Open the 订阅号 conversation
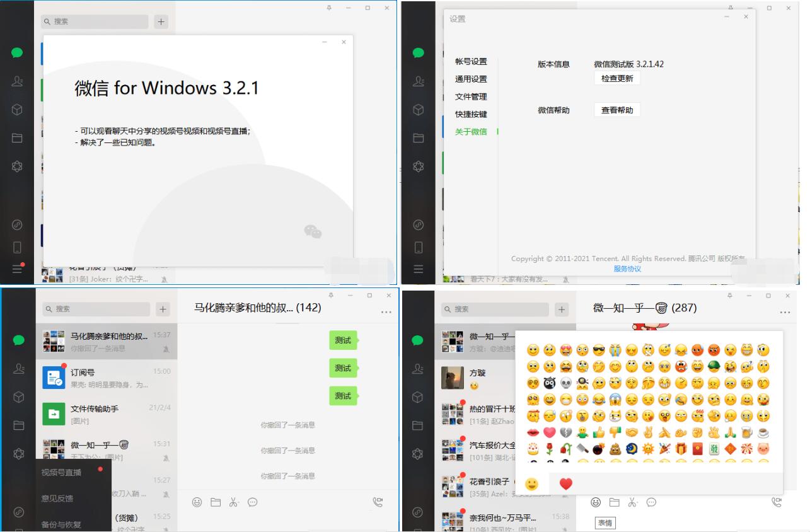Viewport: 810px width, 532px height. pyautogui.click(x=107, y=378)
